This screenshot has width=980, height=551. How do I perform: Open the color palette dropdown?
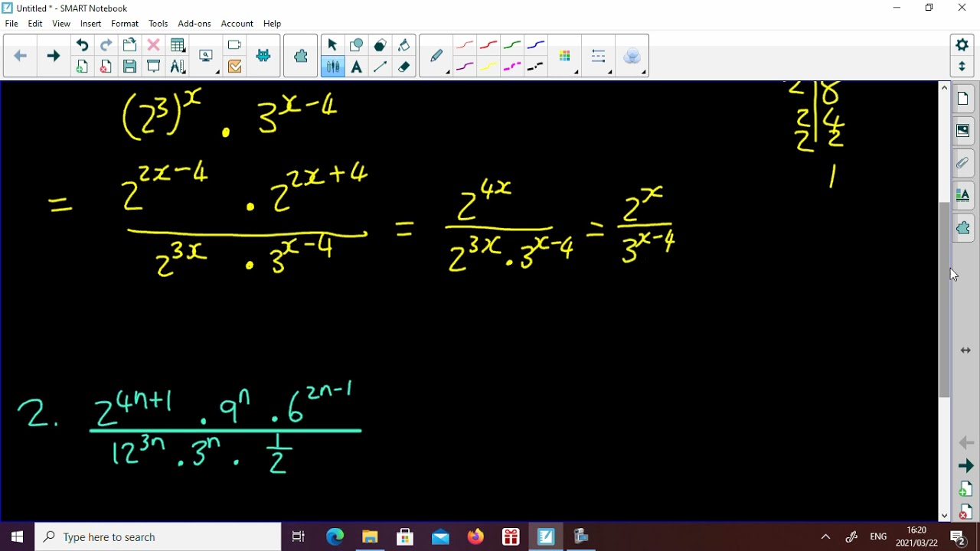click(x=566, y=56)
